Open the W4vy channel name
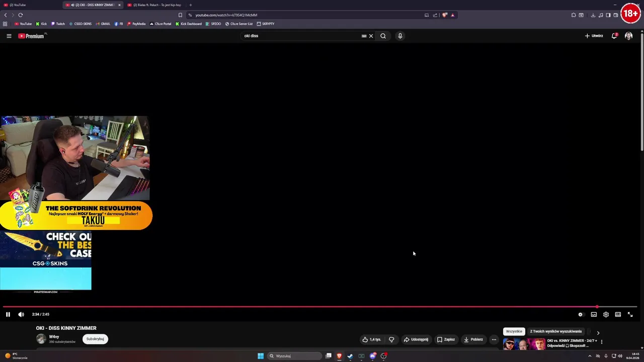644x362 pixels. (54, 337)
